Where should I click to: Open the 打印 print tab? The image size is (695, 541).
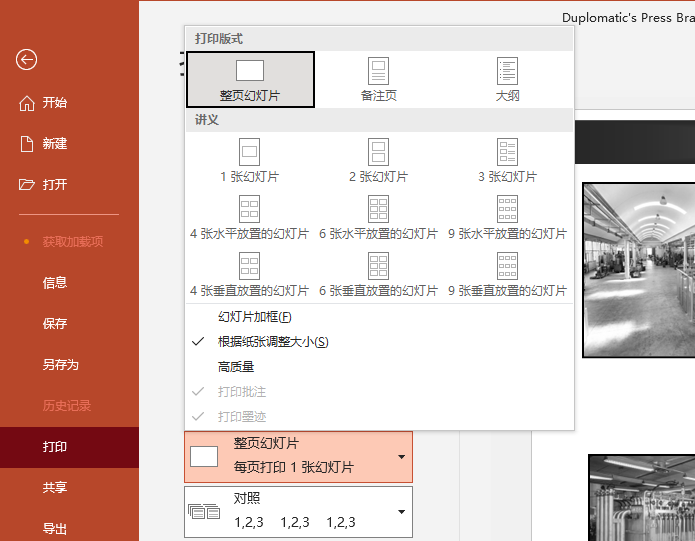(x=69, y=447)
